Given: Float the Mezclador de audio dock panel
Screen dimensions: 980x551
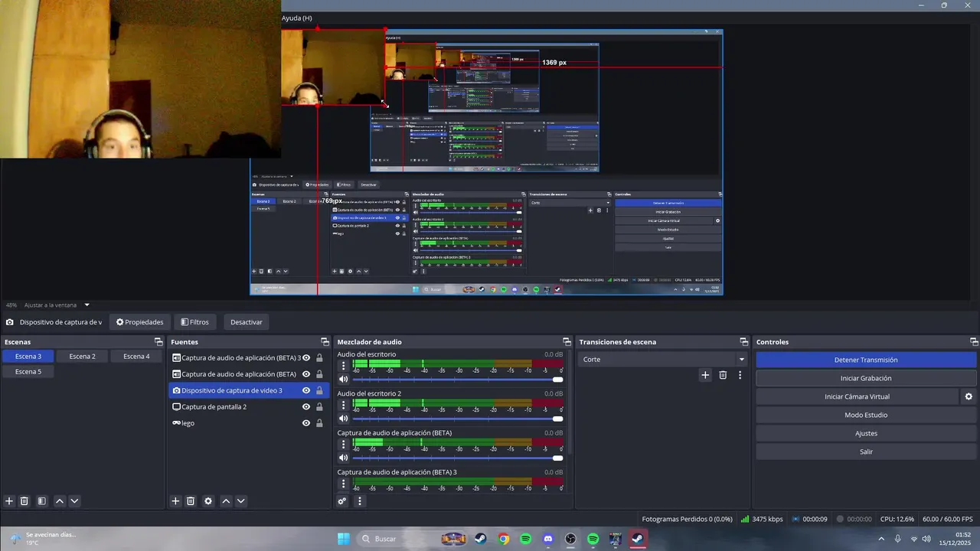Looking at the screenshot, I should click(567, 342).
